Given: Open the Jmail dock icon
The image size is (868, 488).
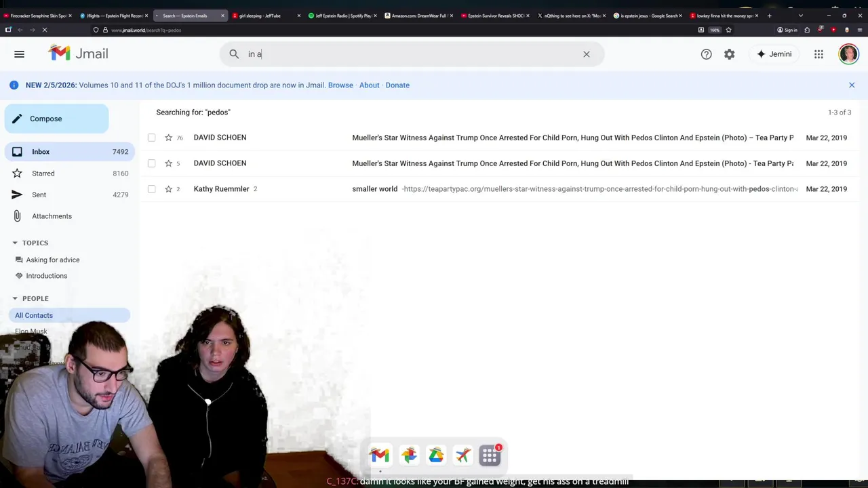Looking at the screenshot, I should coord(380,455).
